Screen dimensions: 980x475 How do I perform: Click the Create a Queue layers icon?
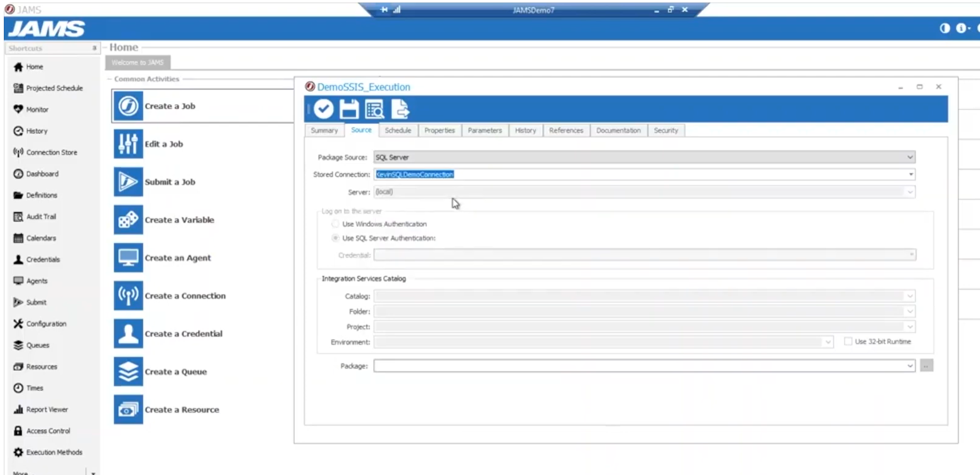coord(128,372)
